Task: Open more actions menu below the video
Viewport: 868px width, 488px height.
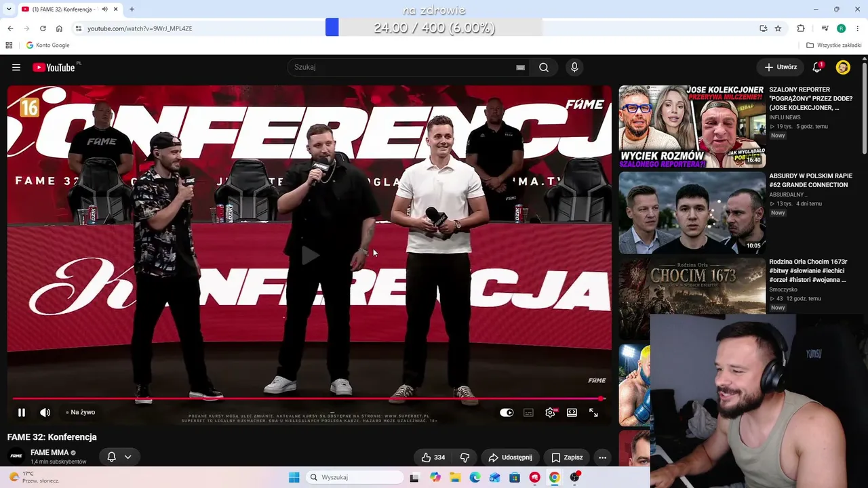Action: 602,457
